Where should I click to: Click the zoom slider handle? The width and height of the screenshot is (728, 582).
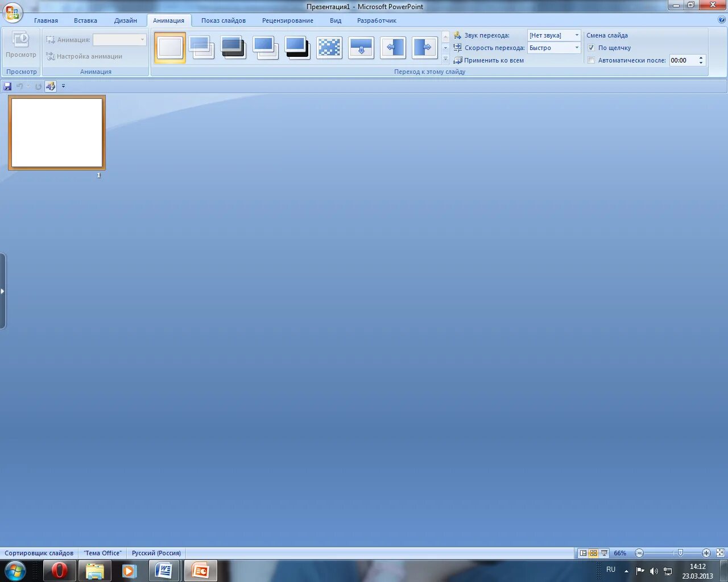[680, 553]
